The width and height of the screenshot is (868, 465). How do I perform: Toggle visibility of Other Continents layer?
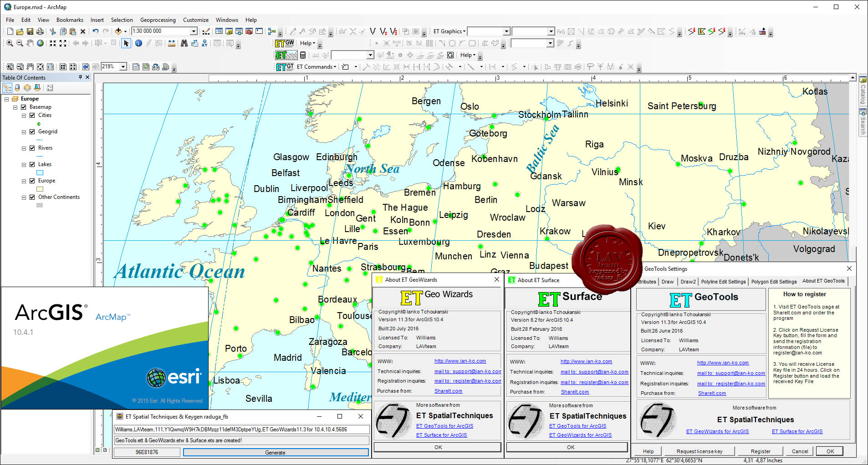(x=32, y=197)
